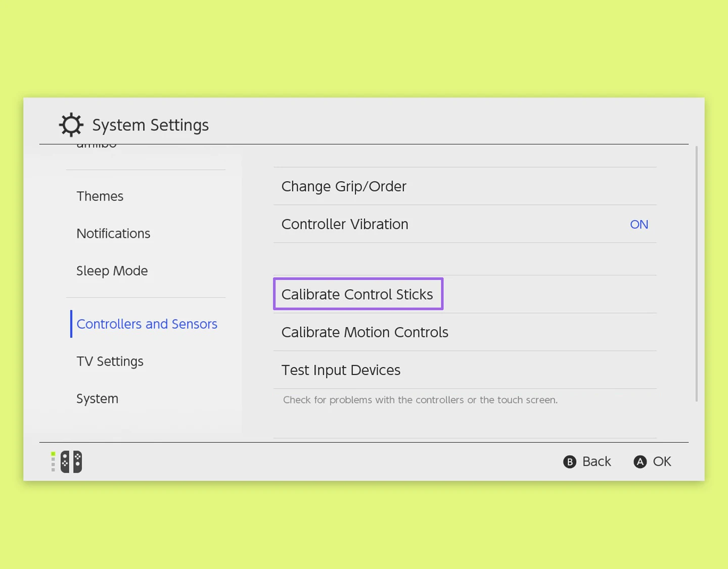Select Controllers and Sensors in sidebar

pos(147,324)
